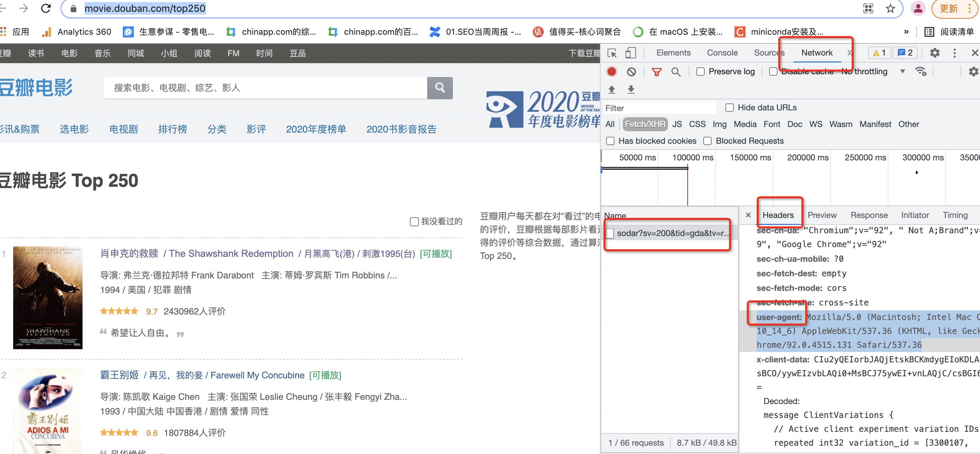This screenshot has height=454, width=980.
Task: Show All request types
Action: 610,124
